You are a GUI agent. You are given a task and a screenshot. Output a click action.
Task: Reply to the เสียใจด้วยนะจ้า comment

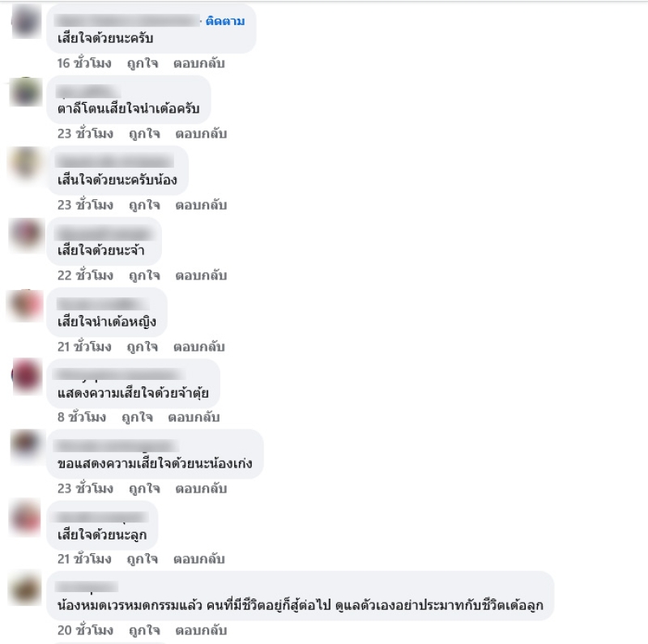pyautogui.click(x=201, y=275)
